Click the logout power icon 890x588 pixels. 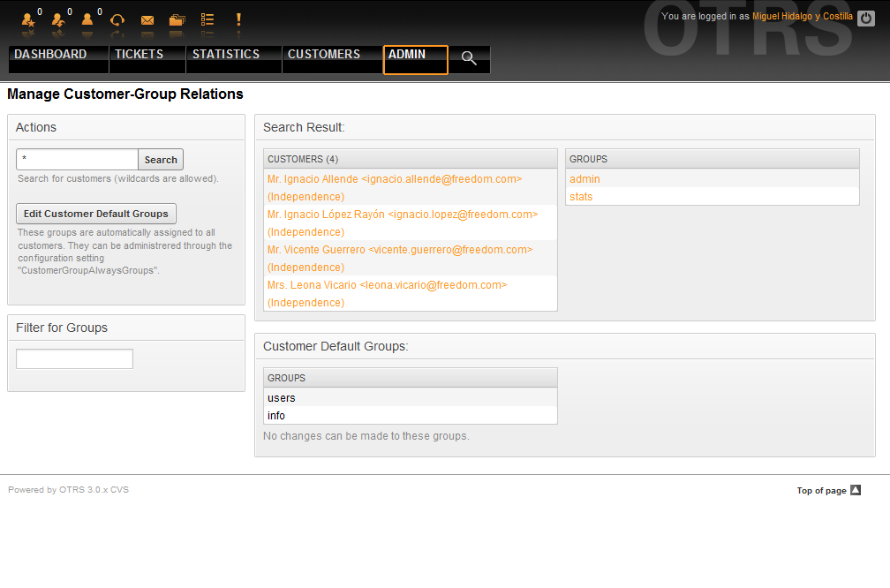[865, 18]
